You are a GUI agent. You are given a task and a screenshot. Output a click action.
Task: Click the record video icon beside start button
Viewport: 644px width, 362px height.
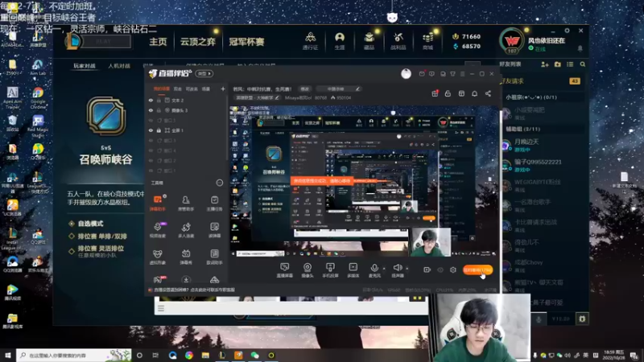427,269
